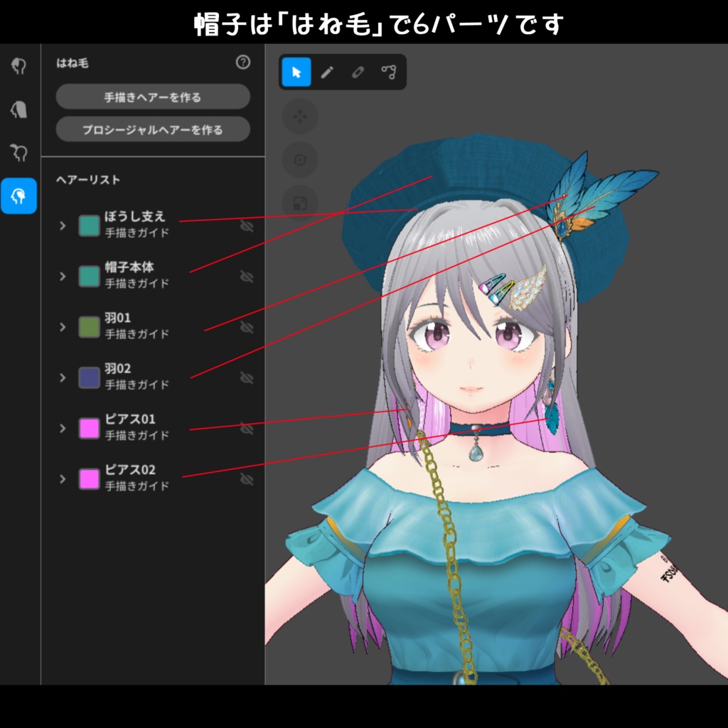Expand the ピアス02 hair item
728x728 pixels.
coord(62,478)
